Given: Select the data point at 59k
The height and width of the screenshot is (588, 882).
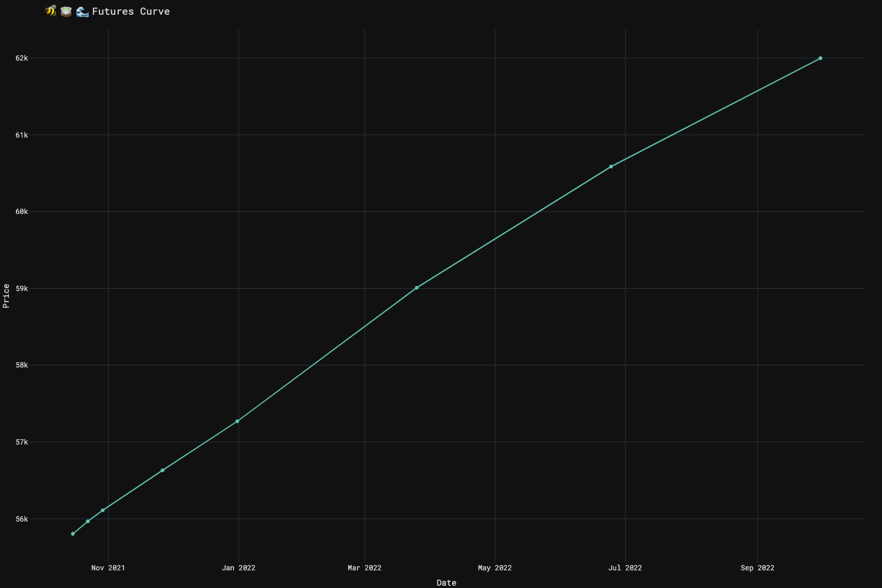Looking at the screenshot, I should pos(416,288).
